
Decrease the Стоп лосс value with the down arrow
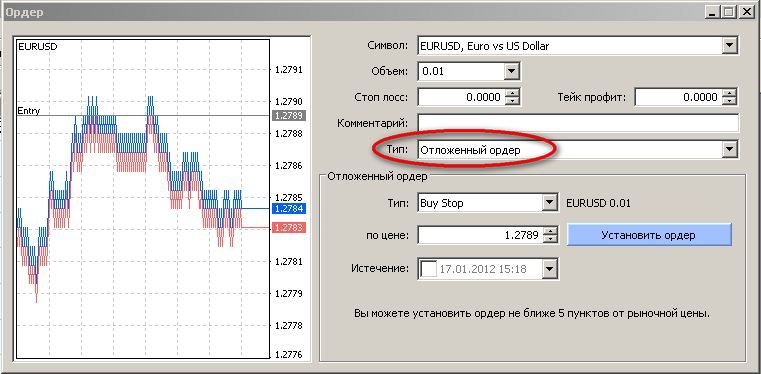pyautogui.click(x=512, y=101)
